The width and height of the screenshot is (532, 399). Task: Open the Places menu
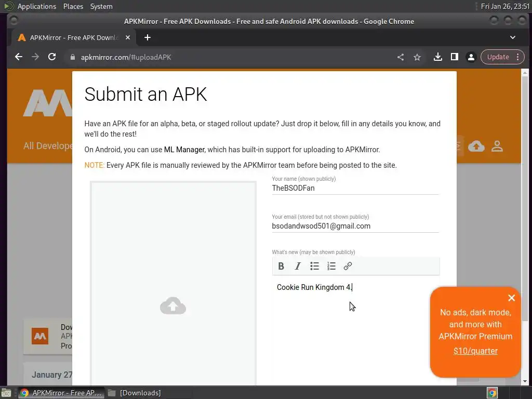(73, 6)
